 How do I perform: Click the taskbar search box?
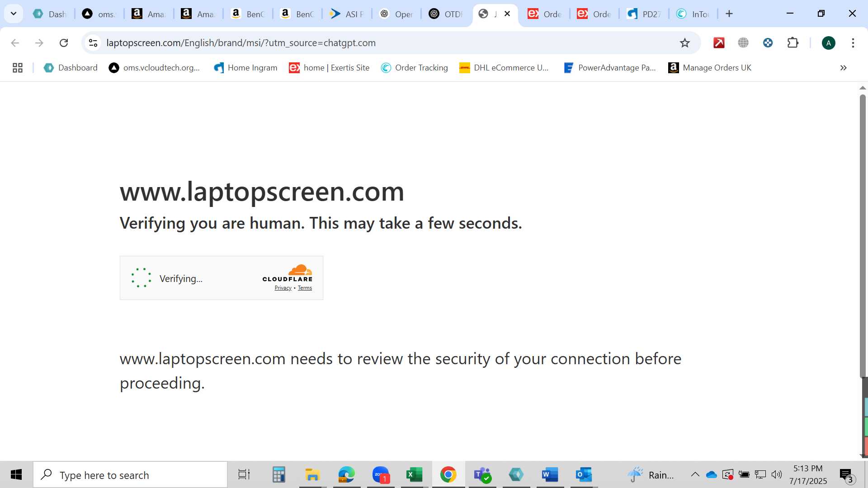click(x=130, y=475)
